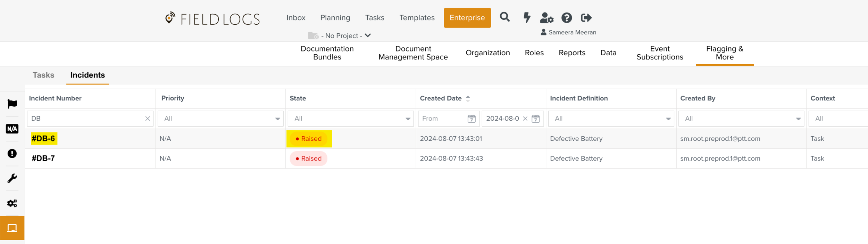Click the logout arrow icon
Screen dimensions: 868x244
click(586, 18)
